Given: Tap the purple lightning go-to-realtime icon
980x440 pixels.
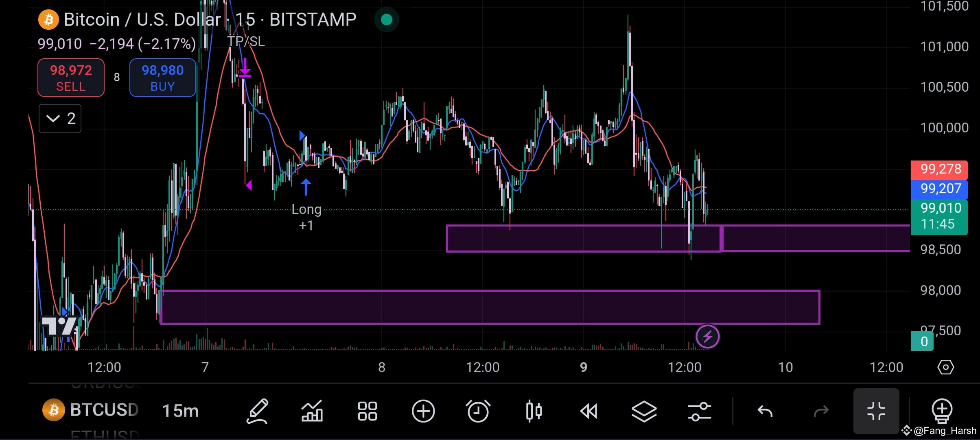Looking at the screenshot, I should [x=708, y=337].
